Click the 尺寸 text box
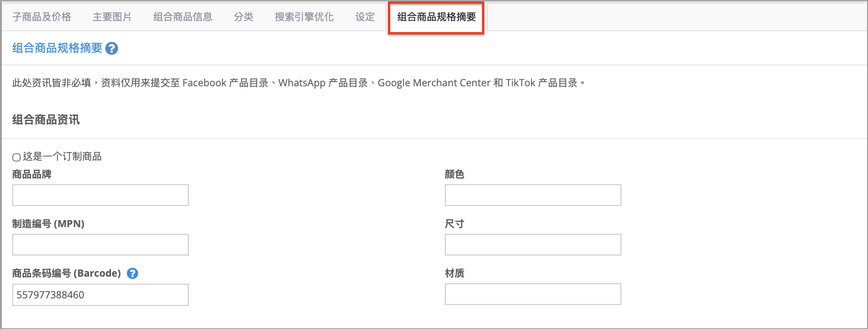The image size is (868, 329). point(533,245)
